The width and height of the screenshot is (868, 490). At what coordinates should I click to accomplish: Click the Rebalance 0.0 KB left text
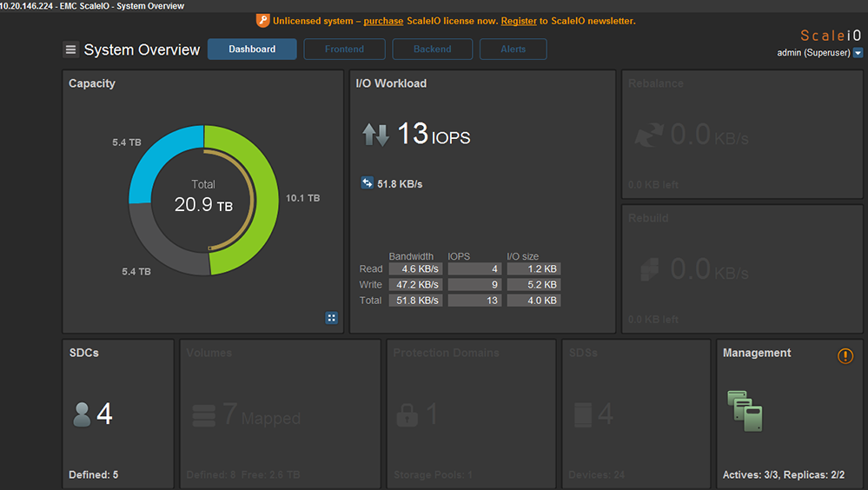point(653,184)
